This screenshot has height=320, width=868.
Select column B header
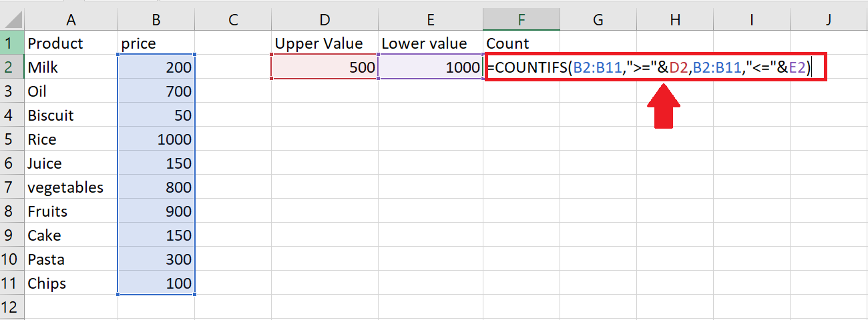click(156, 20)
